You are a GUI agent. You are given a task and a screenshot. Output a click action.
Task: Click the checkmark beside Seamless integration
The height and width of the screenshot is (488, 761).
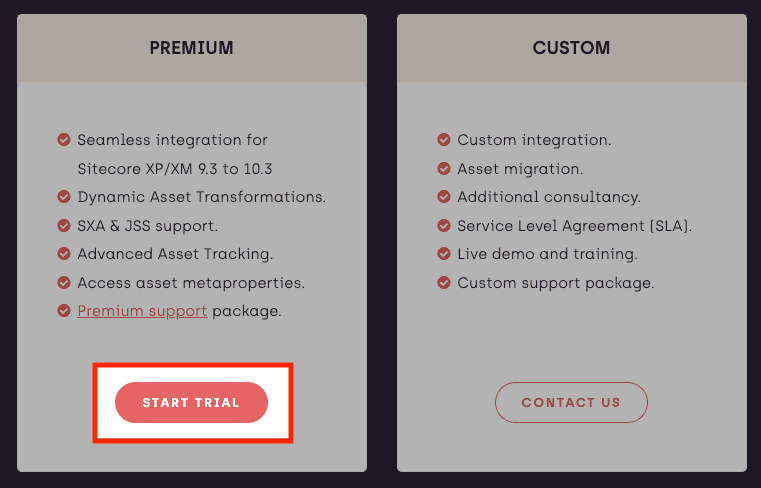(64, 140)
